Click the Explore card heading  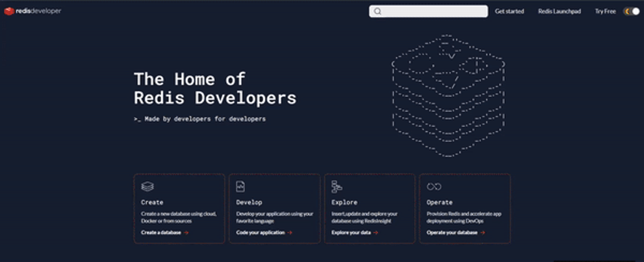(344, 202)
